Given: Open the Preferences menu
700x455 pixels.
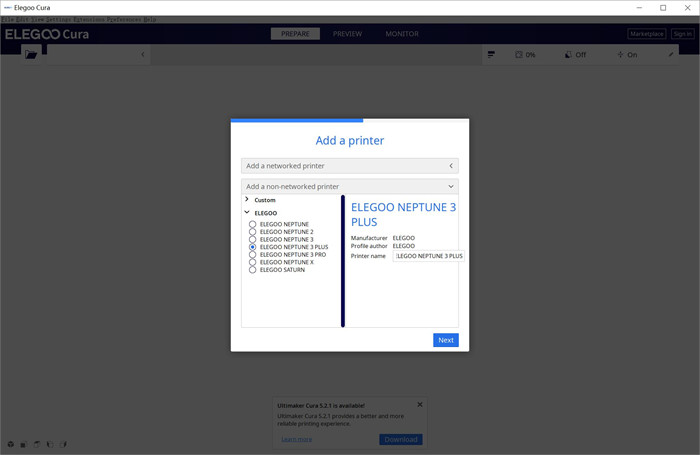Looking at the screenshot, I should coord(124,20).
